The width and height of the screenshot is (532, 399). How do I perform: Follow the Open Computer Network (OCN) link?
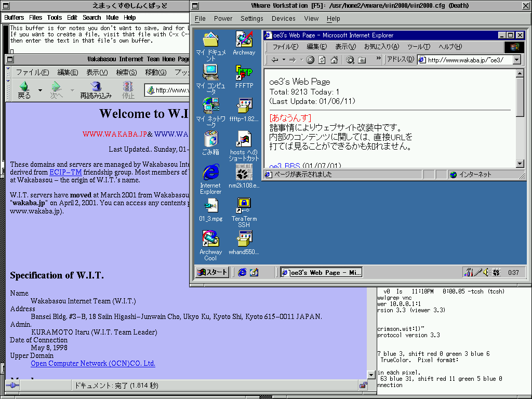(93, 364)
